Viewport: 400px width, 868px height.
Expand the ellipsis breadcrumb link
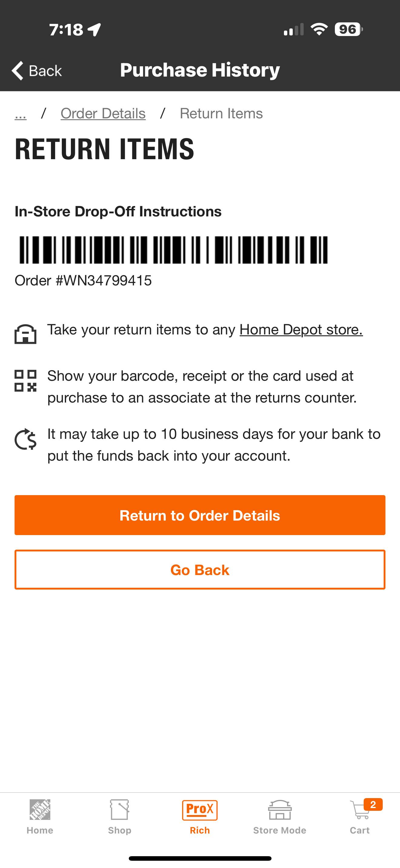[x=21, y=115]
